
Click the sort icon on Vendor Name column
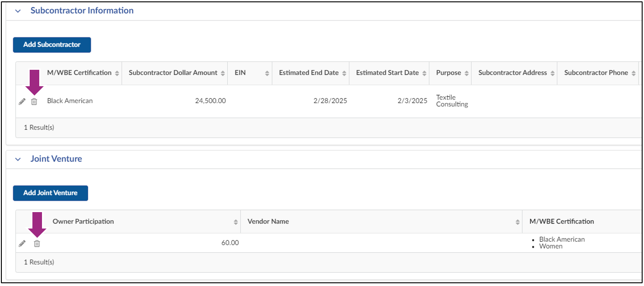click(517, 221)
